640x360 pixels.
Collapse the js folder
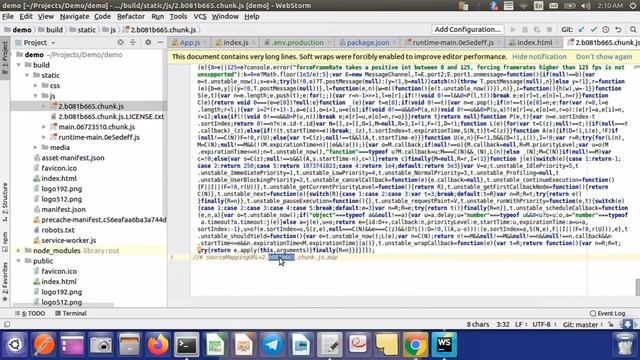tap(36, 96)
